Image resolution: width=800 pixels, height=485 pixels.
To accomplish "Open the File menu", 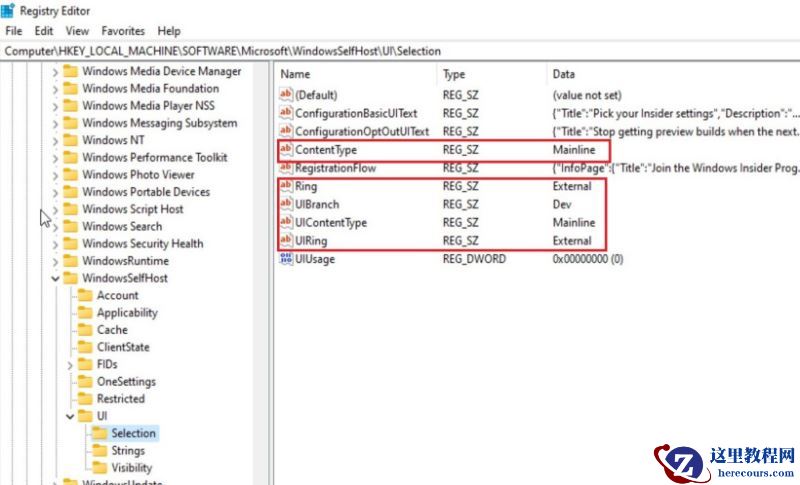I will point(13,31).
